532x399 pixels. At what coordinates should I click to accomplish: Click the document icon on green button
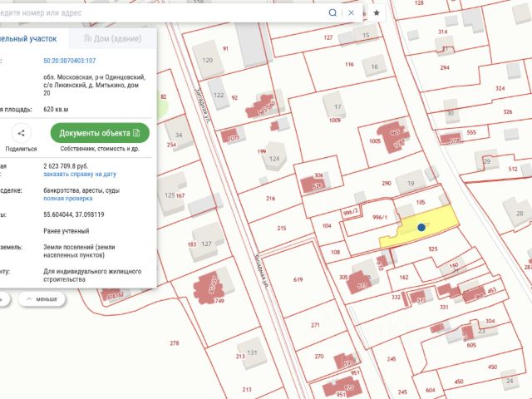pyautogui.click(x=136, y=133)
